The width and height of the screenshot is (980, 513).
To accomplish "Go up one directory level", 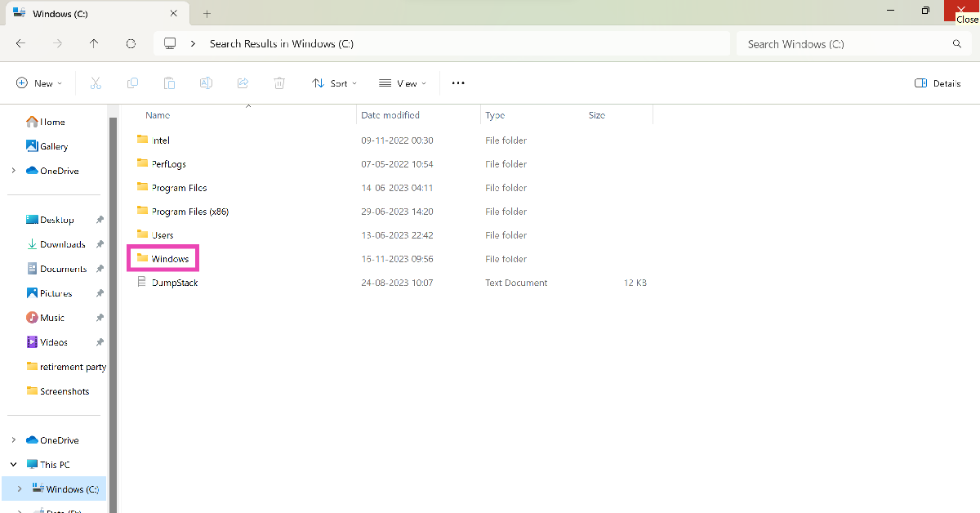I will 94,44.
